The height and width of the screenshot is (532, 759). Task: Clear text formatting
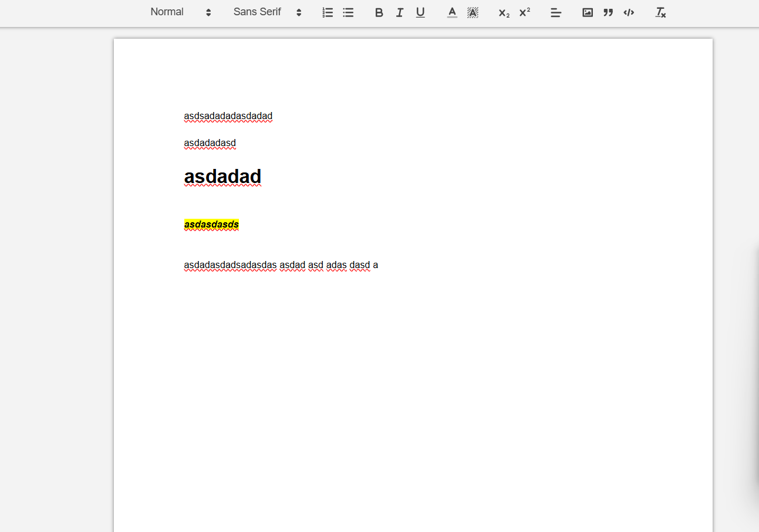(x=660, y=12)
